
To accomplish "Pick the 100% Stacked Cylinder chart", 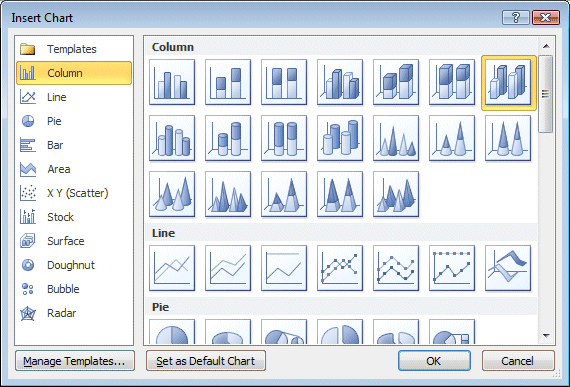I will pos(284,138).
